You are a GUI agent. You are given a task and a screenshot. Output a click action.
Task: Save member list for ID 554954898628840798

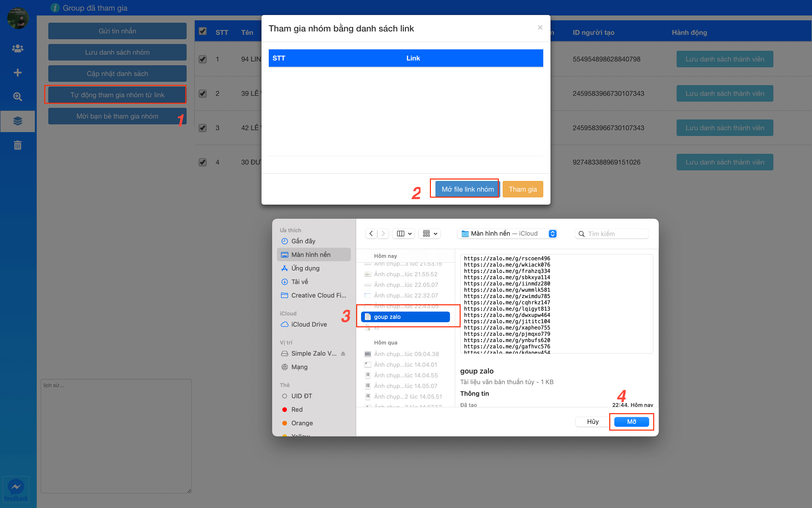tap(725, 59)
